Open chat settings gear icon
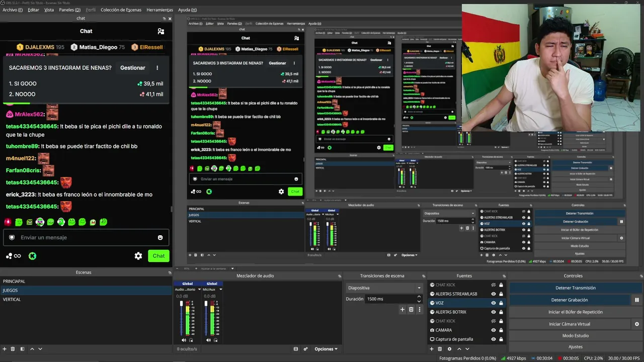644x362 pixels. pyautogui.click(x=138, y=256)
